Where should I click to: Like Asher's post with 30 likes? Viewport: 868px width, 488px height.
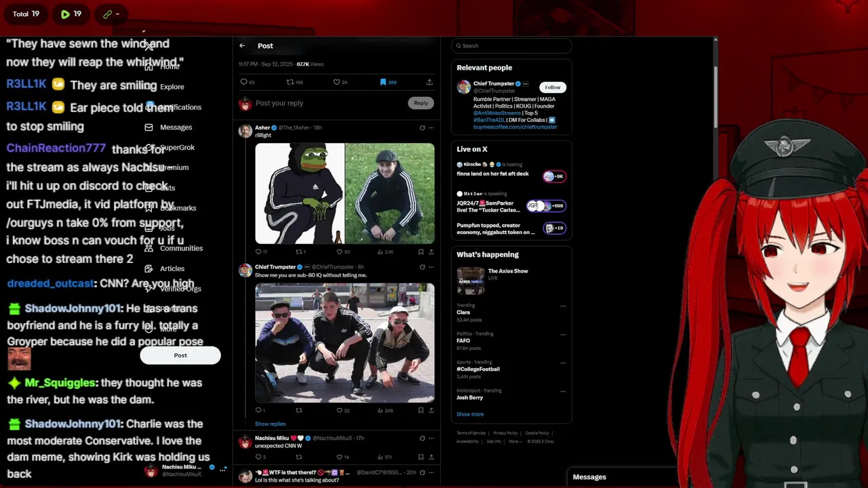pyautogui.click(x=342, y=251)
